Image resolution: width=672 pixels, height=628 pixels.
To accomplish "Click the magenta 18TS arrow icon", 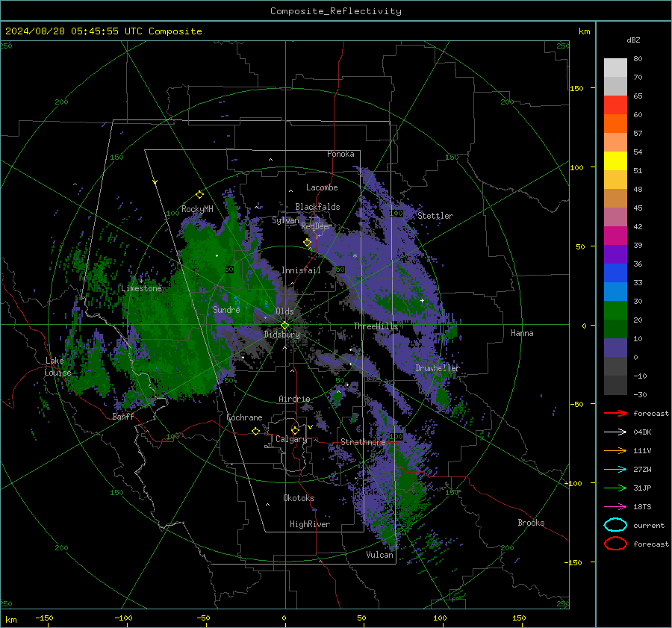I will point(615,507).
